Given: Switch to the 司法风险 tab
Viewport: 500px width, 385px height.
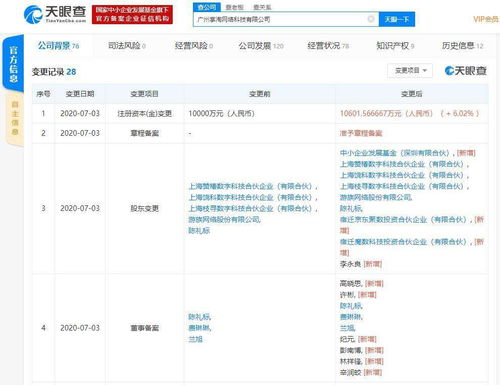Looking at the screenshot, I should click(x=127, y=46).
